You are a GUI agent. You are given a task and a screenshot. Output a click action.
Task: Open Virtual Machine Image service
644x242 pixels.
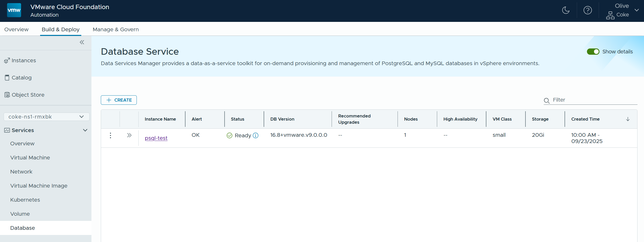click(39, 186)
